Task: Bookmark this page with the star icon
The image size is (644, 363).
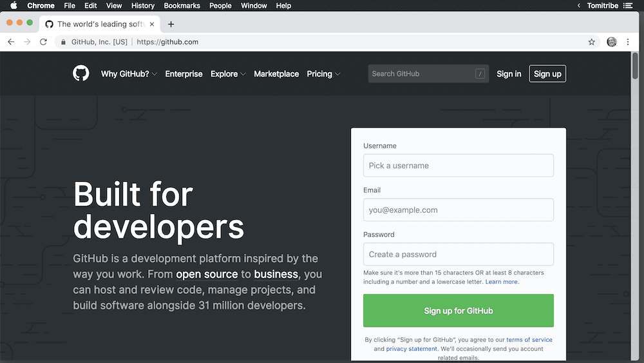Action: (591, 42)
